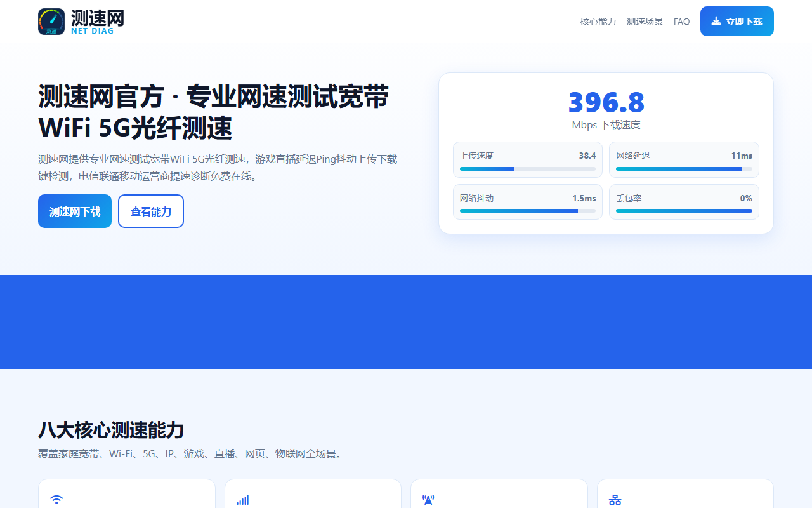This screenshot has height=508, width=812.
Task: Click the NET DIAG text under the logo
Action: [x=93, y=31]
